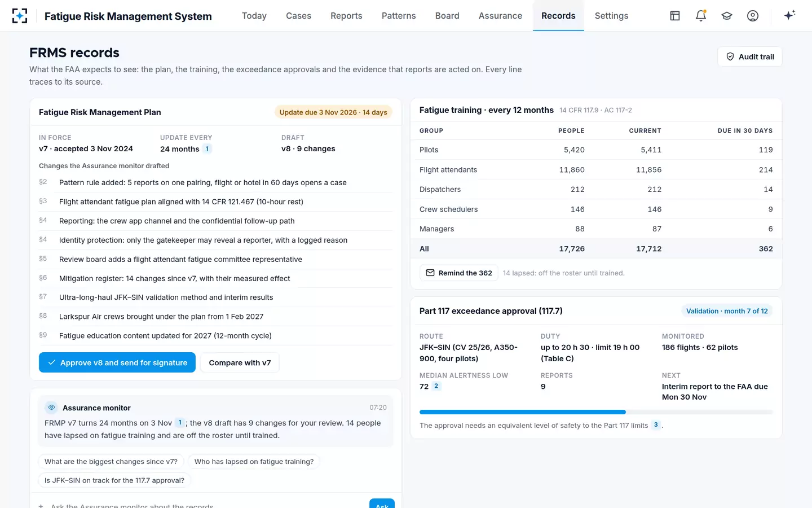The image size is (812, 508).
Task: Select the Pilots row in training table
Action: [x=596, y=150]
